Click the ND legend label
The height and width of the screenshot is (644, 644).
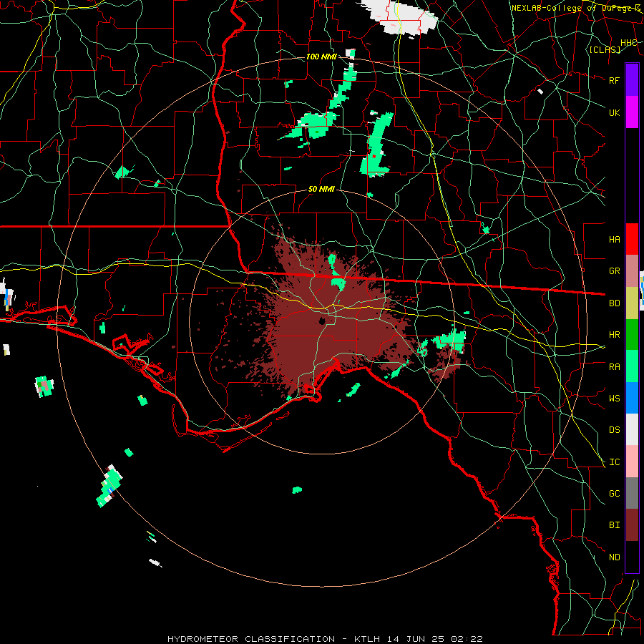click(x=614, y=557)
